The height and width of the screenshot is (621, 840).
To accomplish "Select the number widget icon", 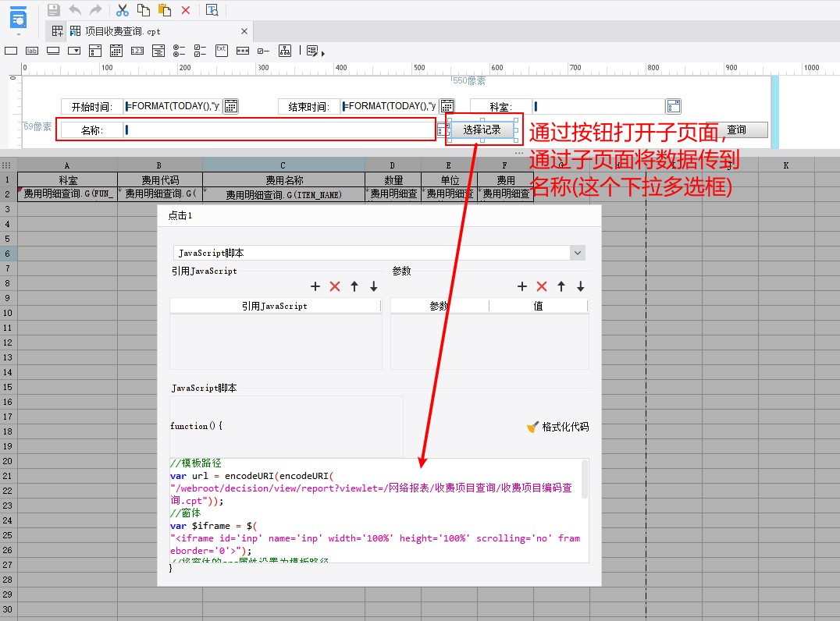I will pos(137,51).
